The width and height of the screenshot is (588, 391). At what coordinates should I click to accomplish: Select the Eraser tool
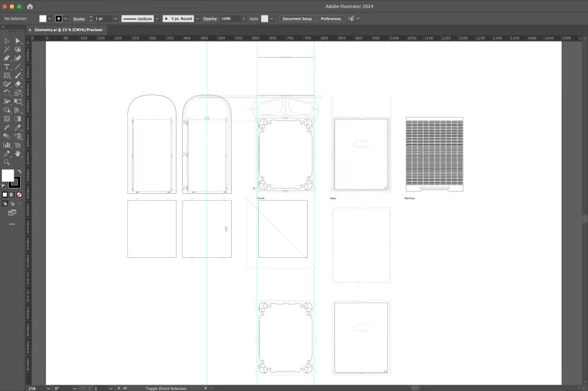[x=18, y=84]
